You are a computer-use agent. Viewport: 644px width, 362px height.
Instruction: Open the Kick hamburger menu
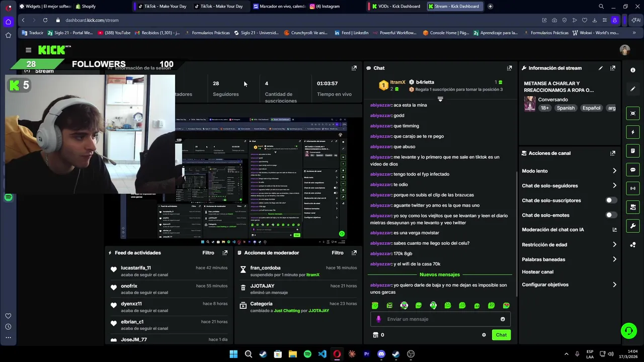click(28, 50)
